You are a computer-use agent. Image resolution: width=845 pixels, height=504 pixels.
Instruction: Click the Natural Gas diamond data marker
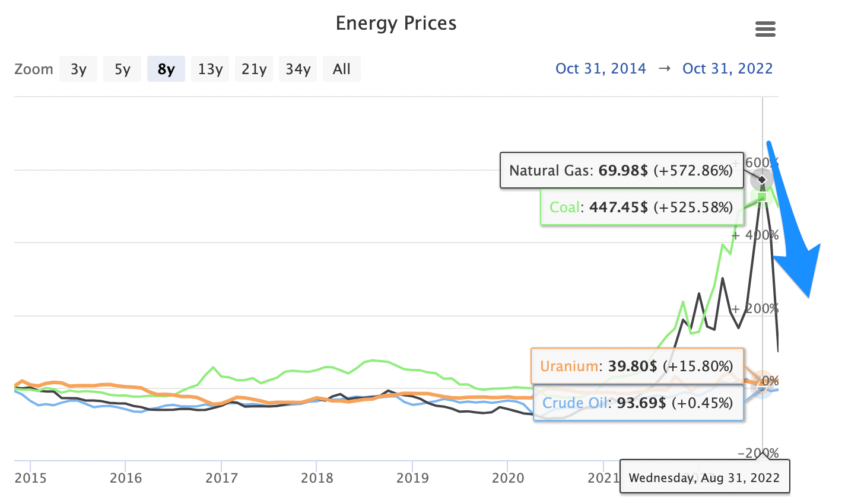point(763,179)
